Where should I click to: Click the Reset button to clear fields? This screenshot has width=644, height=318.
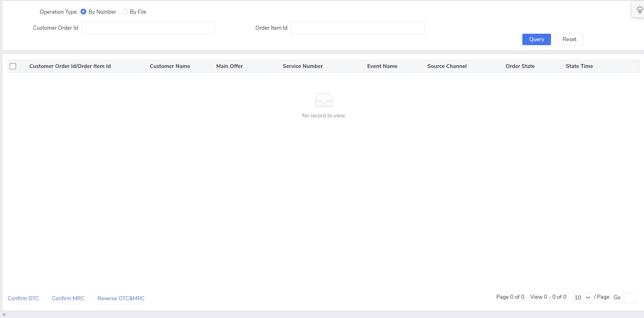coord(569,40)
